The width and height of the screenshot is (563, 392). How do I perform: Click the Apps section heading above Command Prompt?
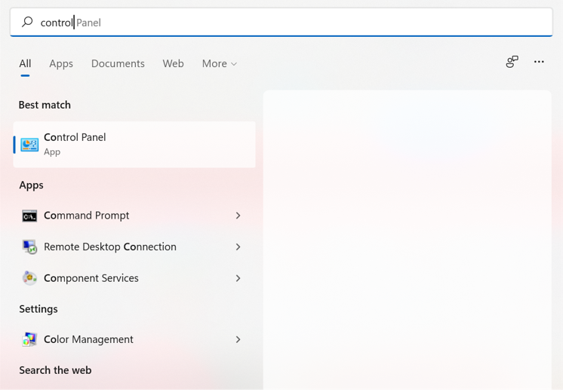click(x=31, y=185)
